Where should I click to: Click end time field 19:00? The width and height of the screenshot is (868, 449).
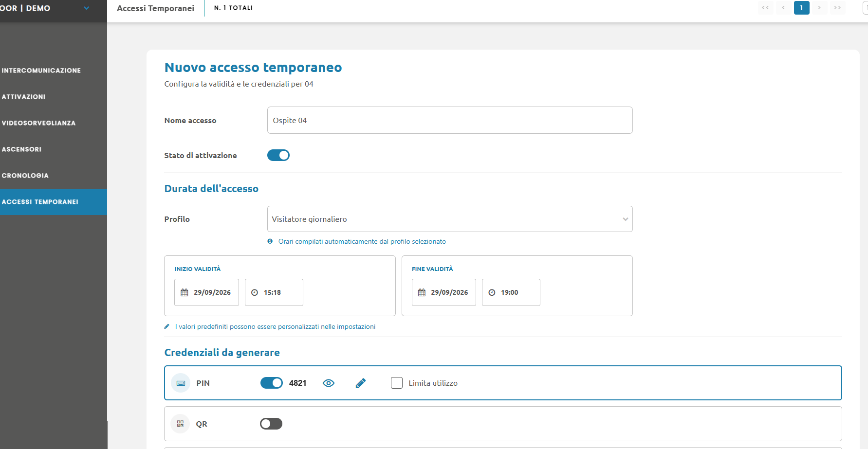(x=511, y=292)
